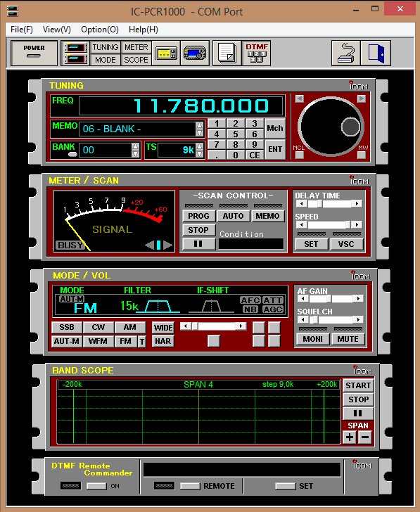Open the DTMF keypad icon

click(257, 53)
